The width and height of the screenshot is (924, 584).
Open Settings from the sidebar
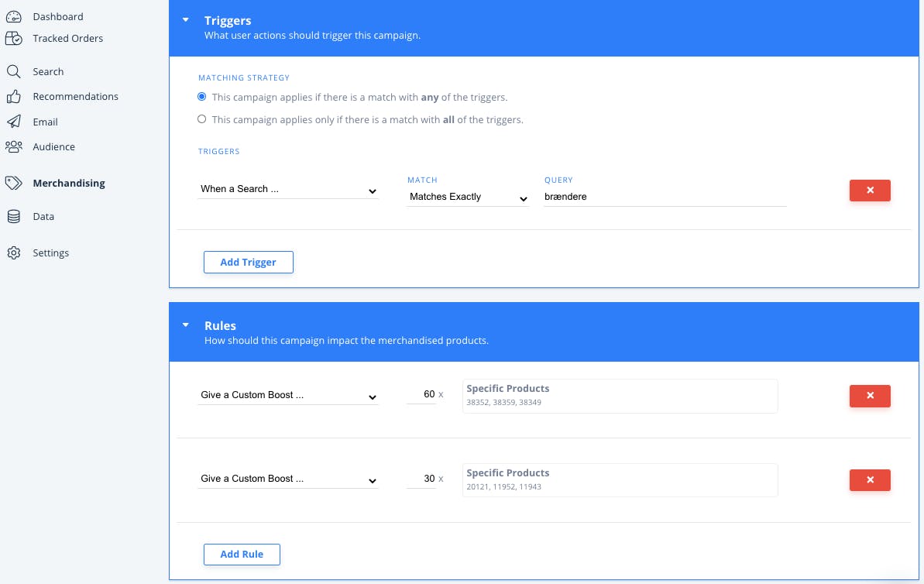50,252
